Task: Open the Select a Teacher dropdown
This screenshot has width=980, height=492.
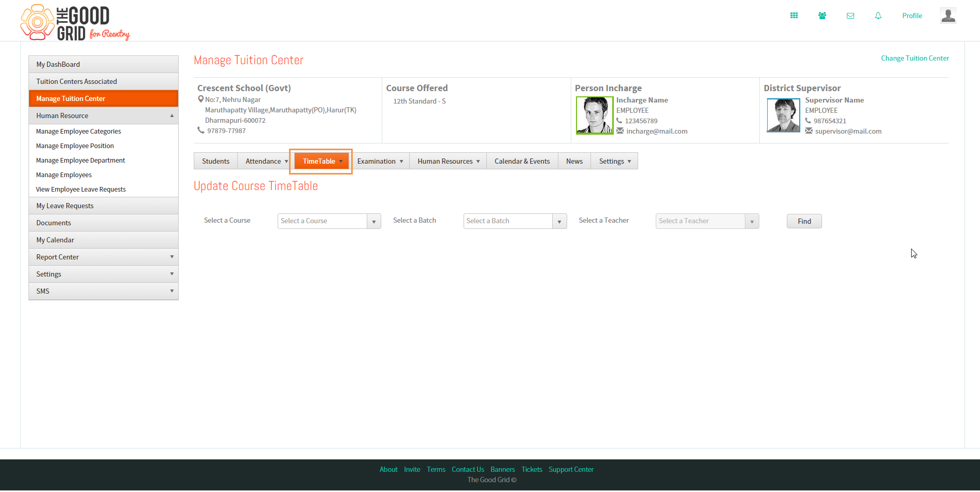Action: tap(708, 221)
